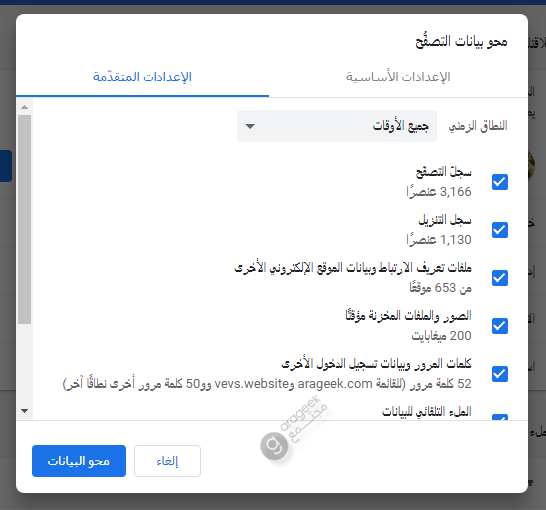Open the time range dropdown جميع الأوقات
This screenshot has height=510, width=546.
[x=337, y=126]
